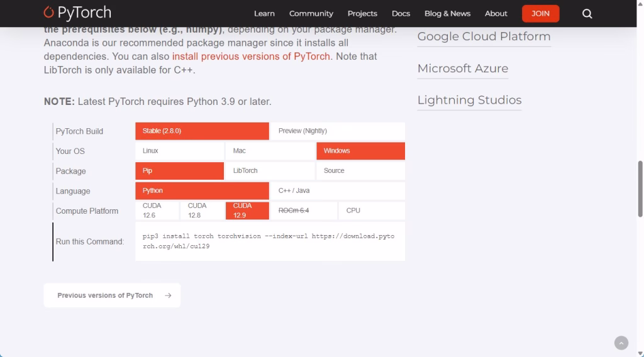Select the CUDA 12.8 compute platform

coord(202,211)
